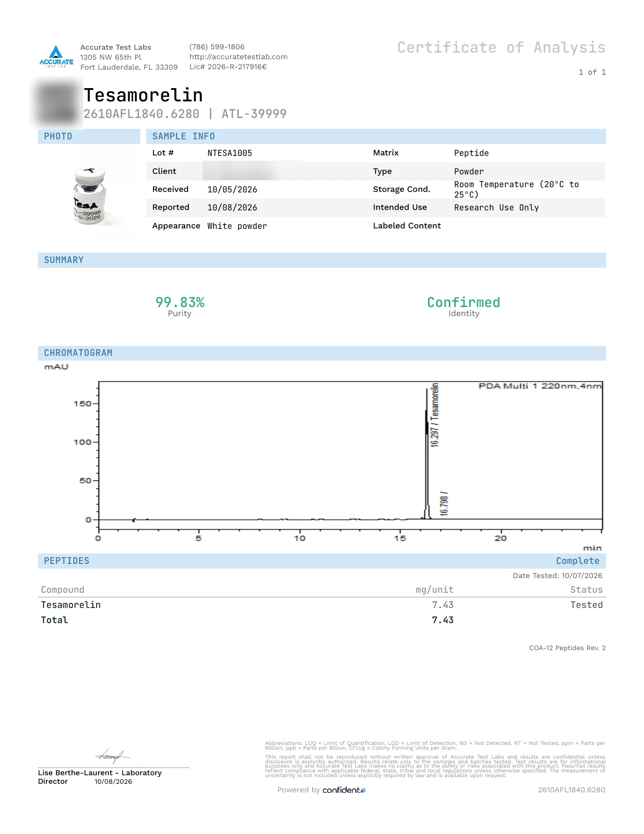The width and height of the screenshot is (644, 834).
Task: Click the 1 of 1 page indicator
Action: click(592, 73)
